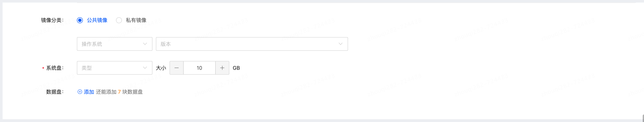Select the 公共镜像 radio button circle
Screen dimensions: 644x122
[x=80, y=20]
